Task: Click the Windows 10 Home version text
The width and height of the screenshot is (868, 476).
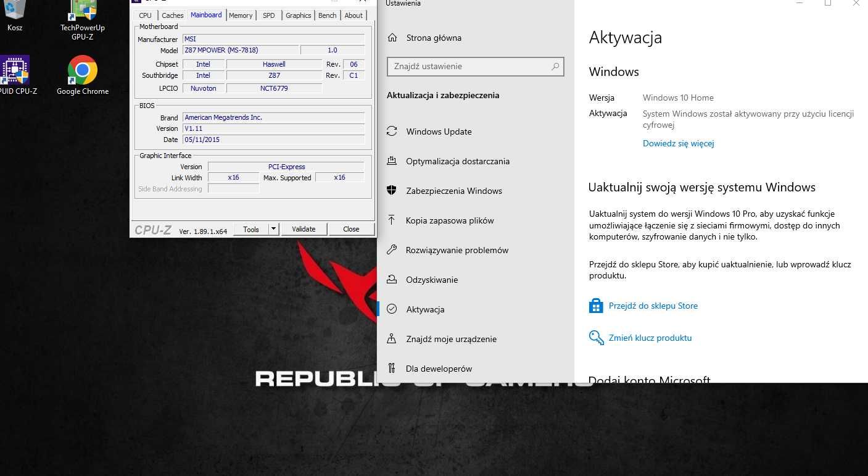Action: 678,98
